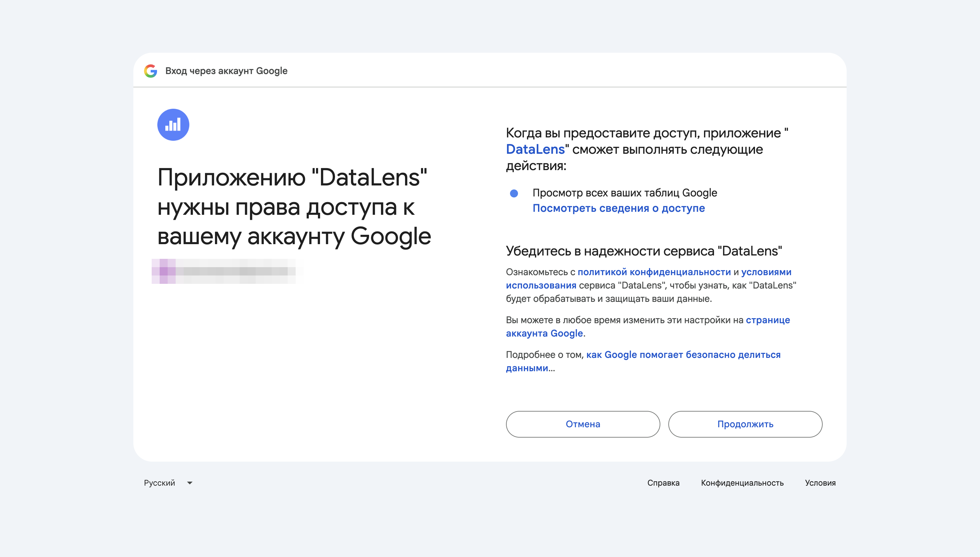Image resolution: width=980 pixels, height=557 pixels.
Task: Click Конфиденциальность in the footer
Action: [x=742, y=483]
